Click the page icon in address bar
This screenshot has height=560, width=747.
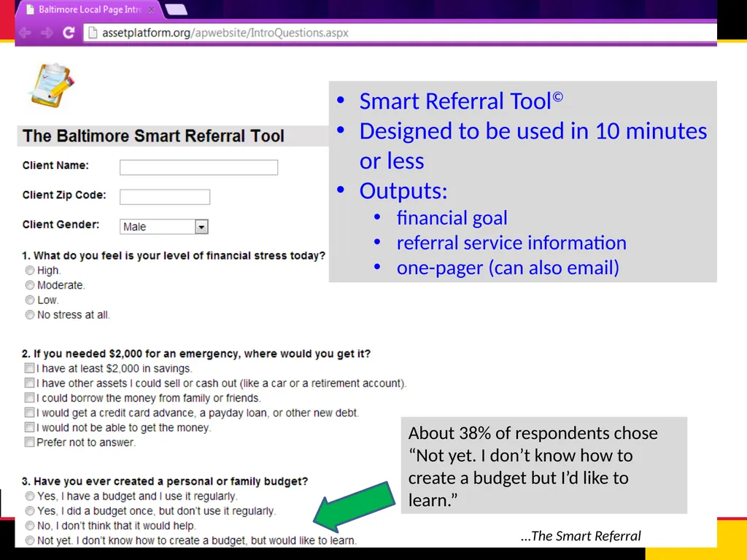click(x=93, y=33)
